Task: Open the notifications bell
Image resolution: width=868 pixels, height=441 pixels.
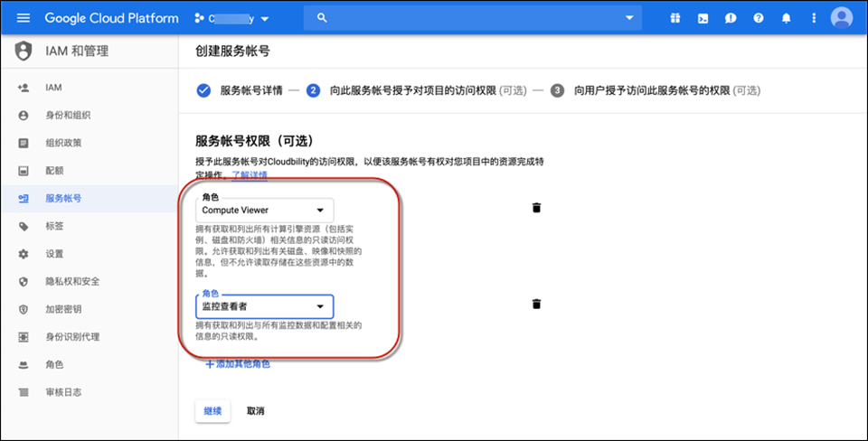Action: (x=786, y=18)
